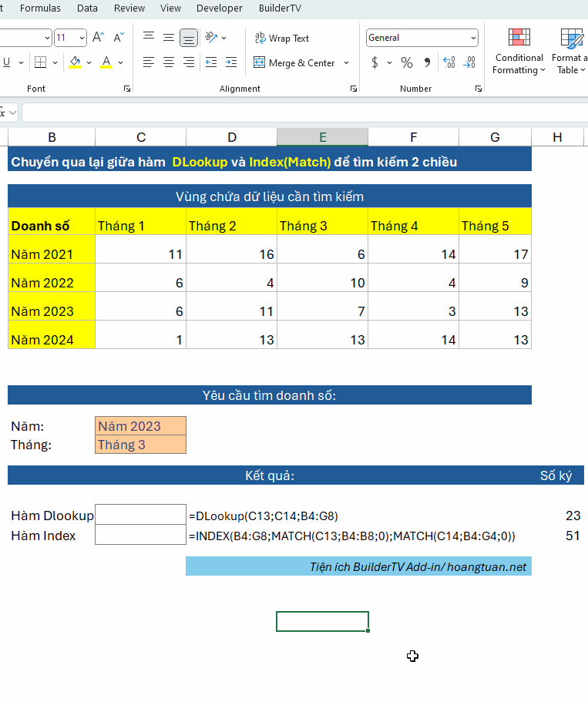
Task: Apply yellow Fill Color
Action: click(75, 62)
